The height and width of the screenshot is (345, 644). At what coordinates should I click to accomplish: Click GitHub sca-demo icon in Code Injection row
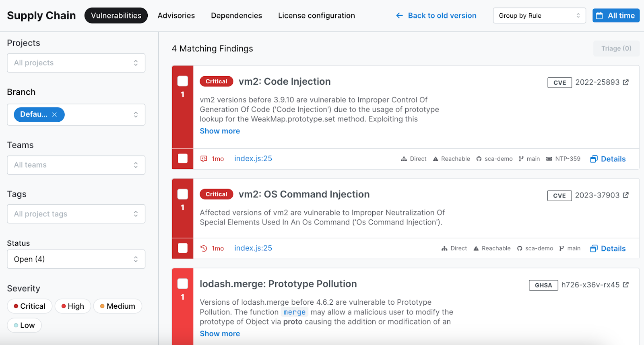(479, 159)
